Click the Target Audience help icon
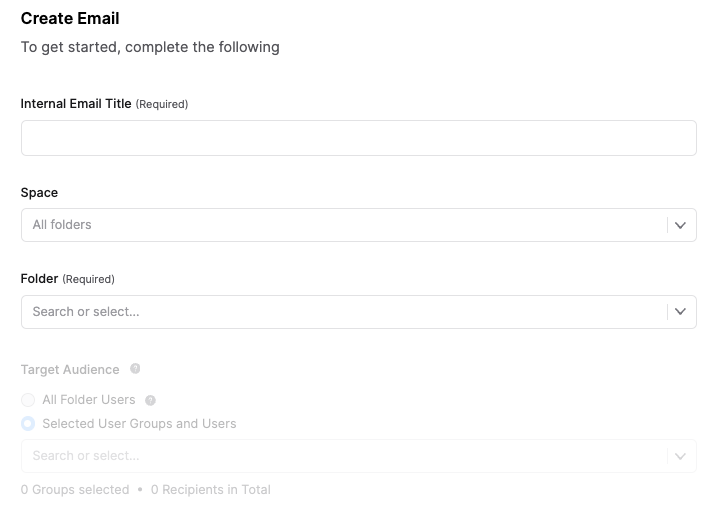Viewport: 718px width, 522px height. point(135,369)
